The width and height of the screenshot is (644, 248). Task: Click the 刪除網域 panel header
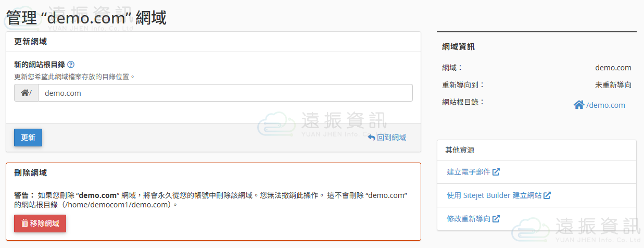(31, 173)
